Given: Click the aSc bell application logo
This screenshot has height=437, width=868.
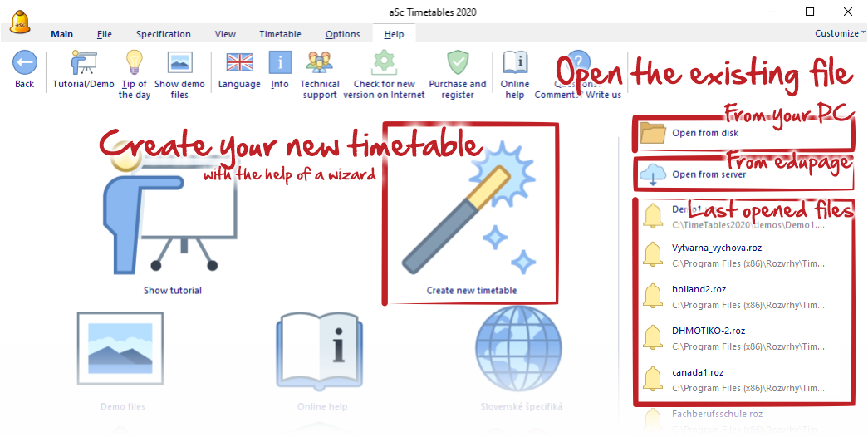Looking at the screenshot, I should click(20, 22).
